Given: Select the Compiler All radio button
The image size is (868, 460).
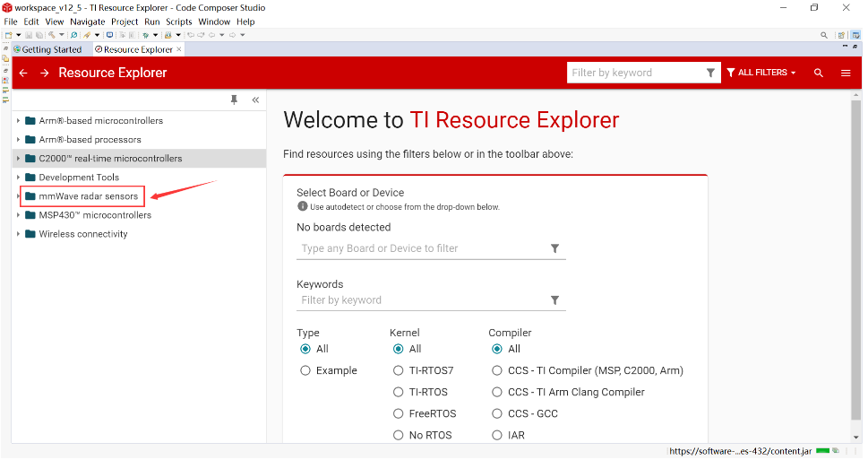Looking at the screenshot, I should coord(497,349).
